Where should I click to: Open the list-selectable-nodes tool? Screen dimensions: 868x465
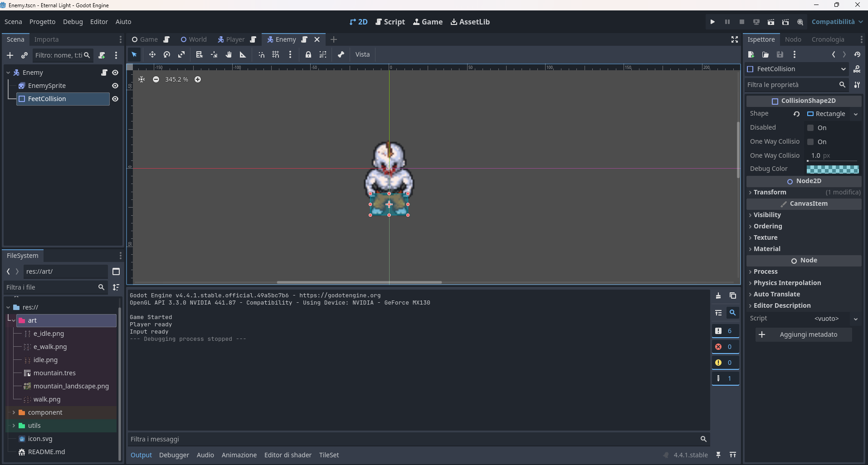pos(199,54)
